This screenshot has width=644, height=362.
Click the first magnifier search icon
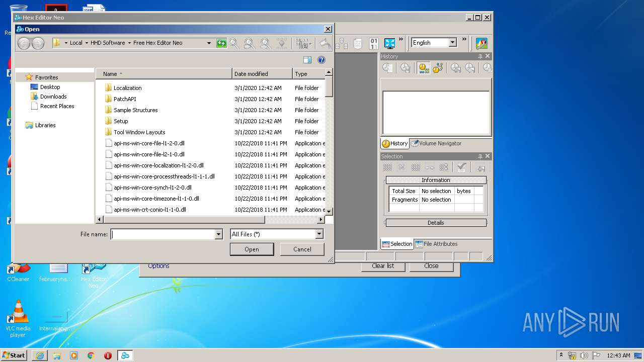(234, 43)
